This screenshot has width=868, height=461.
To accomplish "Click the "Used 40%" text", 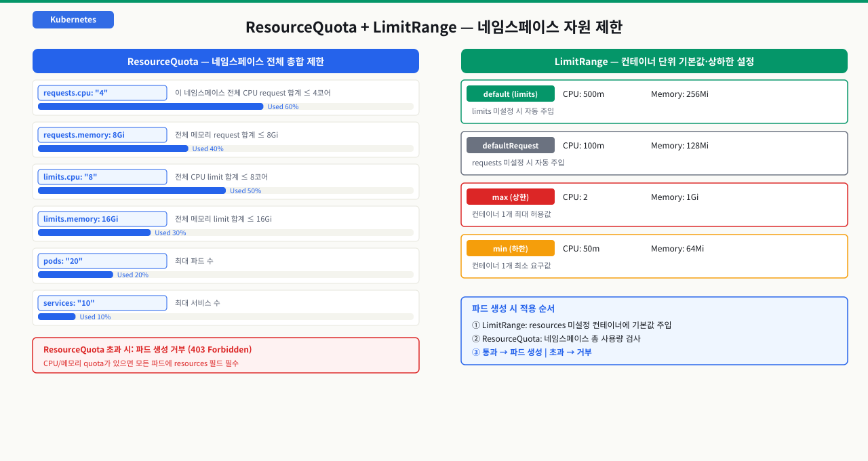I will pyautogui.click(x=208, y=148).
